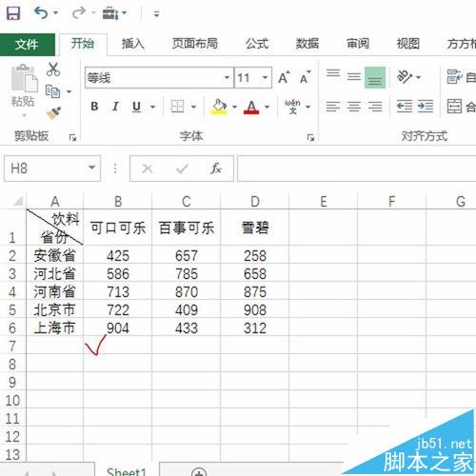Select row 4 header
This screenshot has height=476, width=476.
coord(12,291)
